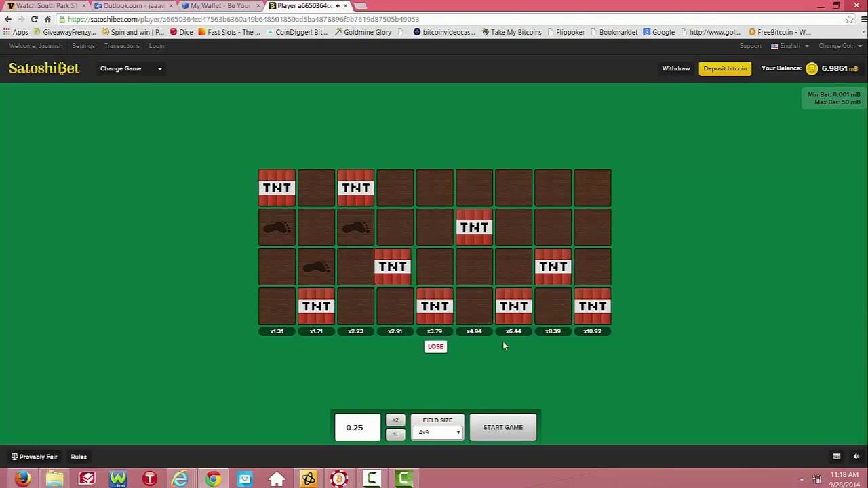
Task: Open the Transactions menu item
Action: coord(121,46)
